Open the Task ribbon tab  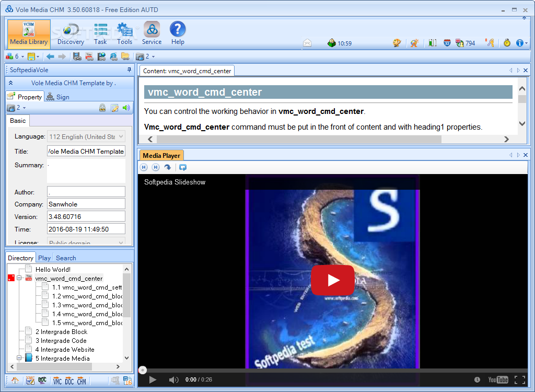click(100, 34)
